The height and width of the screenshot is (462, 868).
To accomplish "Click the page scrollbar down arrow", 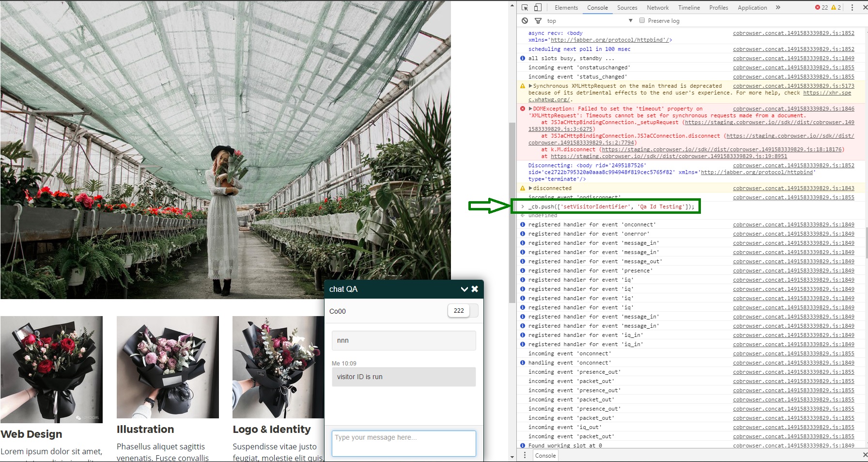I will point(512,457).
